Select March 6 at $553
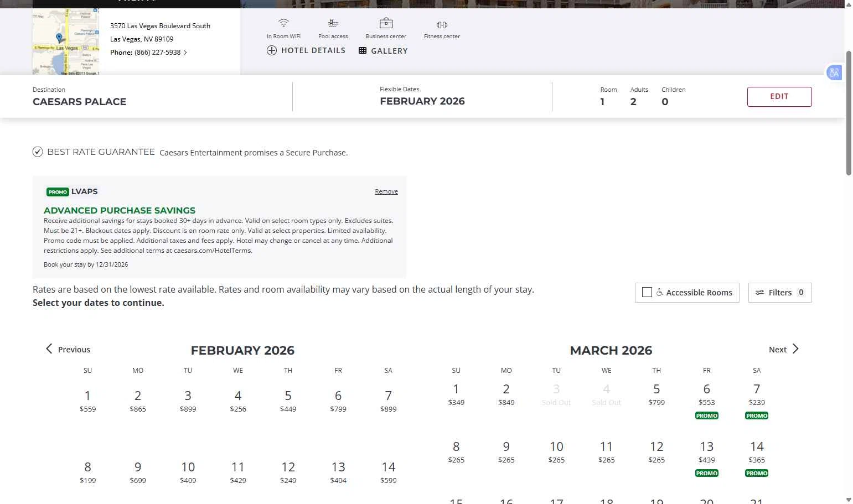853x504 pixels. pos(707,394)
